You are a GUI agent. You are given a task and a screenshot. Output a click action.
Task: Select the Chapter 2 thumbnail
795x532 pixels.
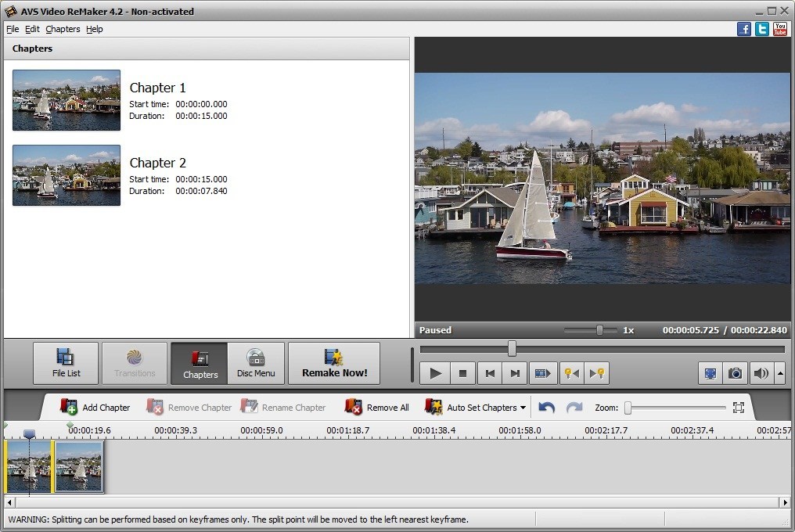67,175
